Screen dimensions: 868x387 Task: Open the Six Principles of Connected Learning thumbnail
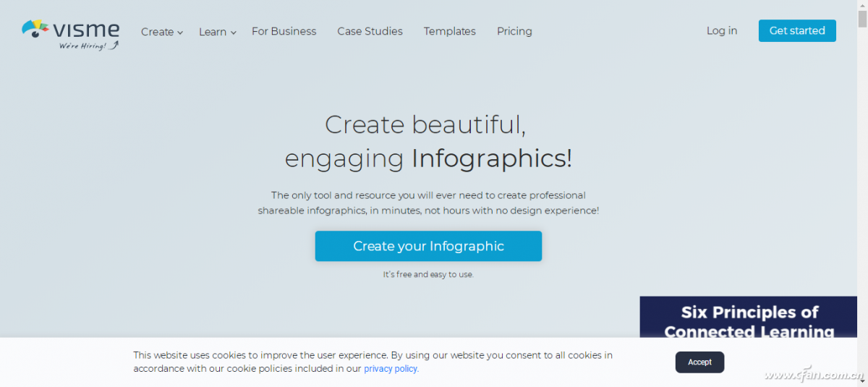pos(748,318)
